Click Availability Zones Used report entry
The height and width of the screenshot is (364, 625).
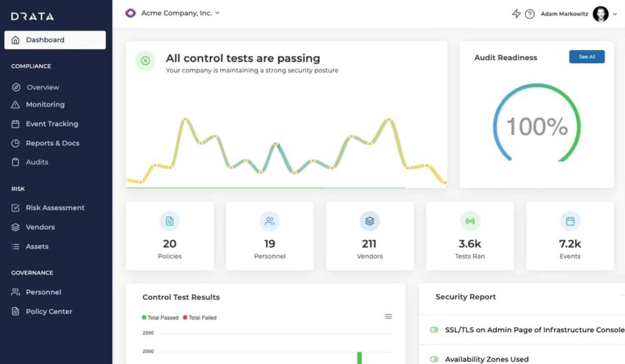click(x=486, y=359)
